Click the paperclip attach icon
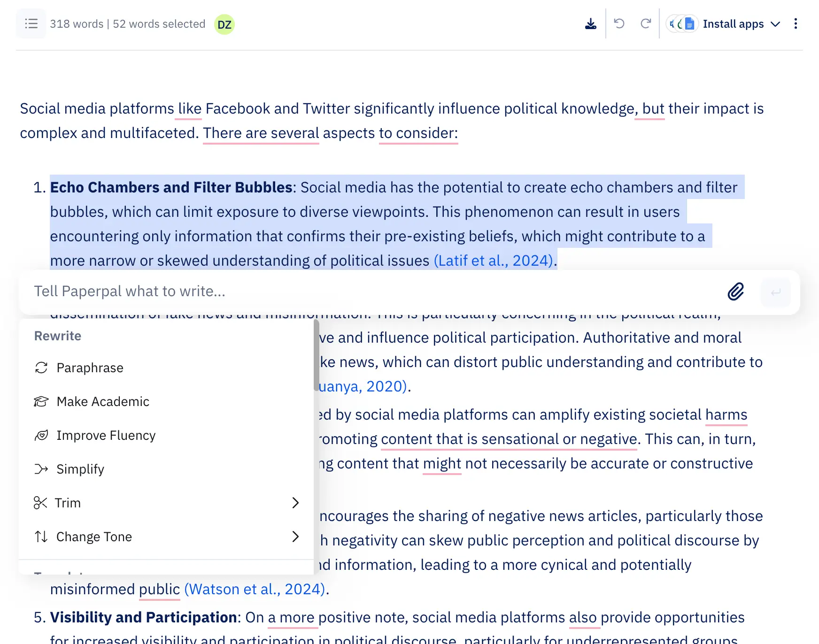Image resolution: width=819 pixels, height=644 pixels. click(x=736, y=291)
